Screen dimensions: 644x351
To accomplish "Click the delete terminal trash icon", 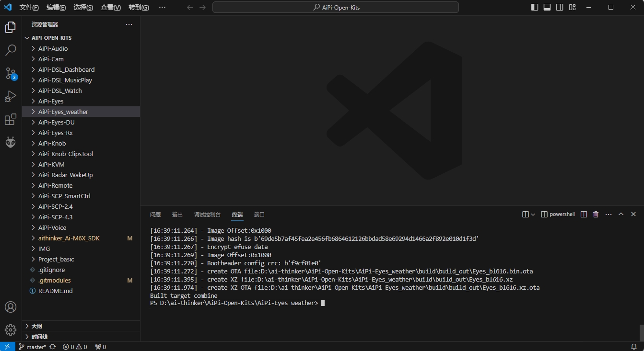I will point(596,215).
